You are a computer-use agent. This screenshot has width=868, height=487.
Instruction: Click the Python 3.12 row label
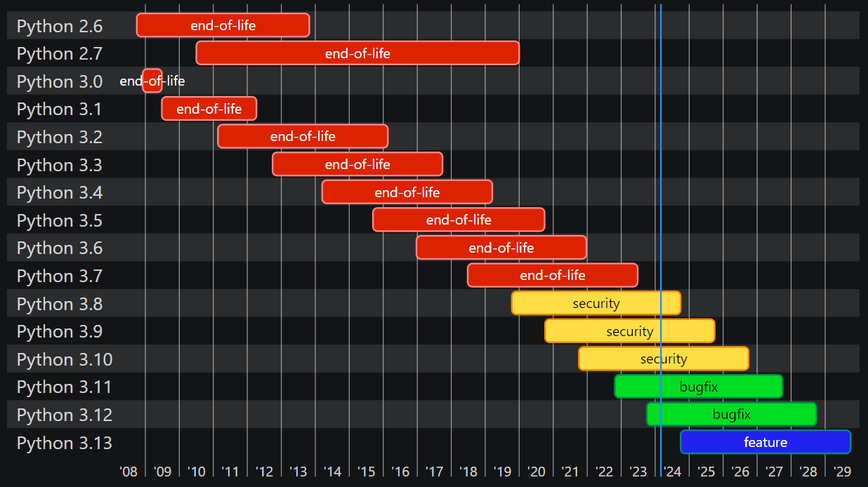[65, 415]
